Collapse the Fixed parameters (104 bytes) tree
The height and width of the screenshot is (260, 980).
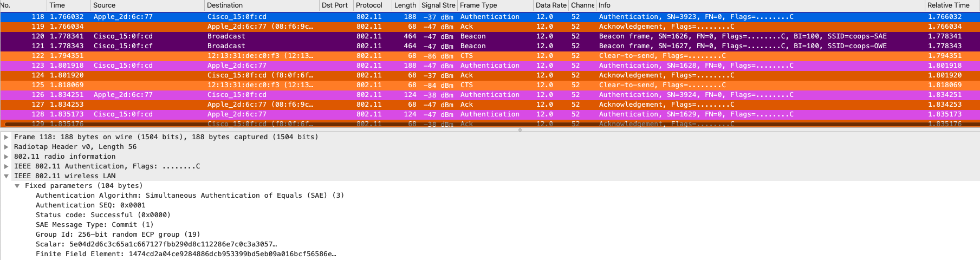pyautogui.click(x=17, y=186)
